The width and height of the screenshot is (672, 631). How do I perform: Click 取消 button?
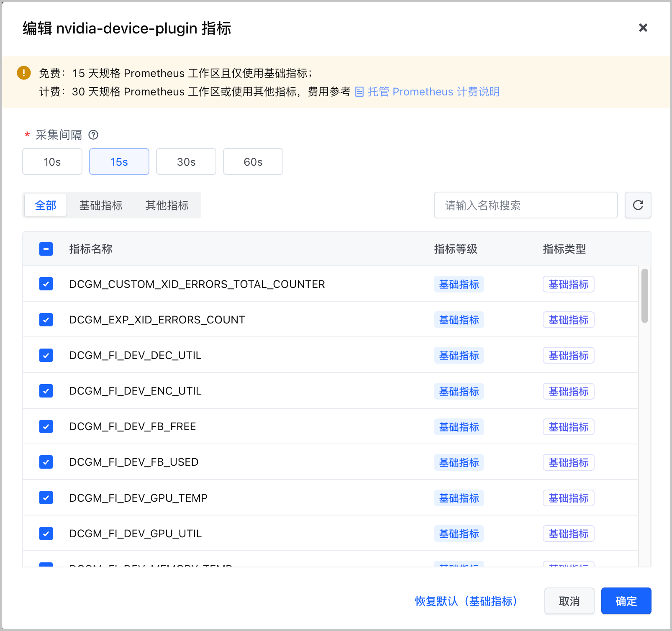pyautogui.click(x=569, y=601)
